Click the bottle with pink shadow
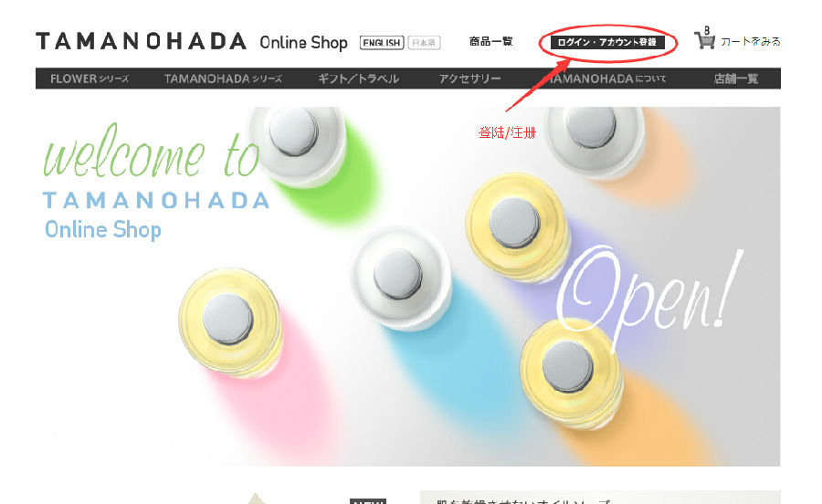 230,322
